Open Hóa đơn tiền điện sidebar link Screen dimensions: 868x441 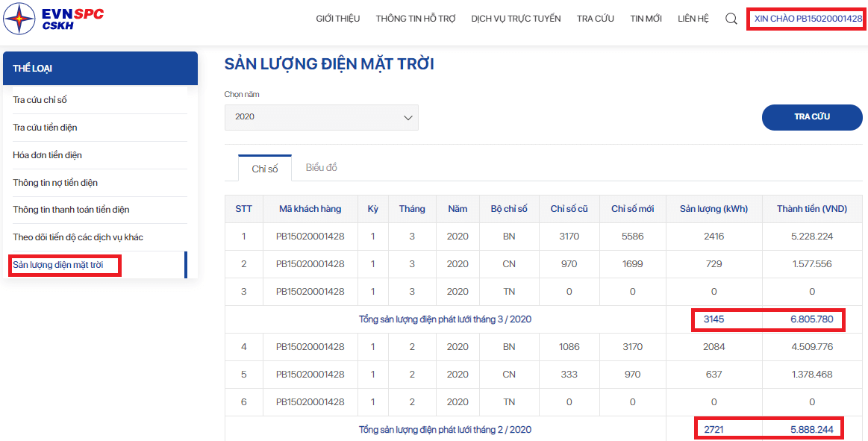pyautogui.click(x=47, y=155)
